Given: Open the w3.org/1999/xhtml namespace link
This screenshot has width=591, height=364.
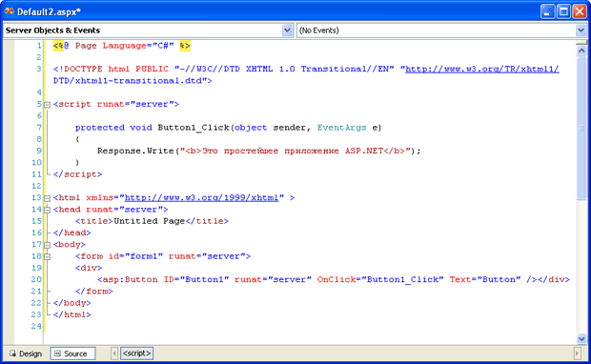Looking at the screenshot, I should [202, 198].
